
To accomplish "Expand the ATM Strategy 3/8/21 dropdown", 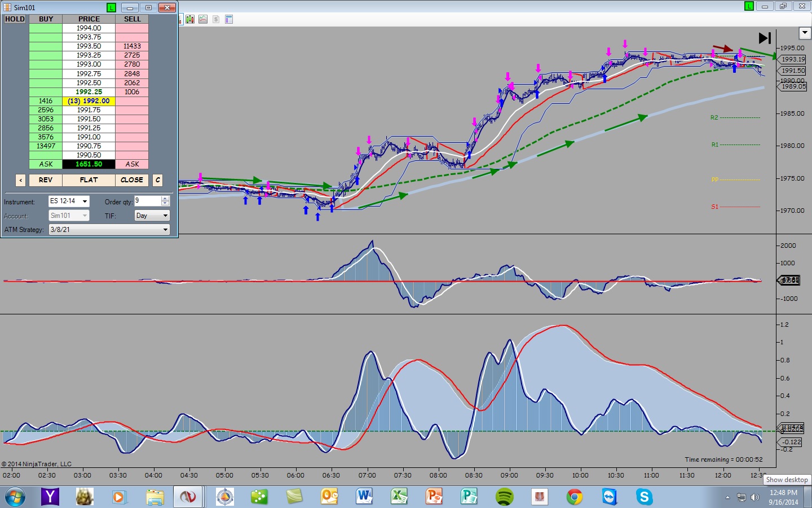I will (165, 230).
